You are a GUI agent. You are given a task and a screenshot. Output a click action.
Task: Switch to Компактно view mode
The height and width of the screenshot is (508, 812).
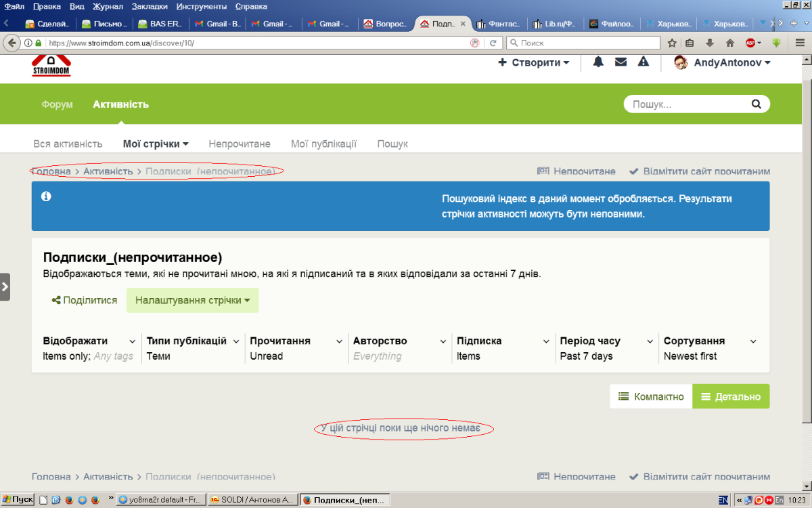coord(651,397)
